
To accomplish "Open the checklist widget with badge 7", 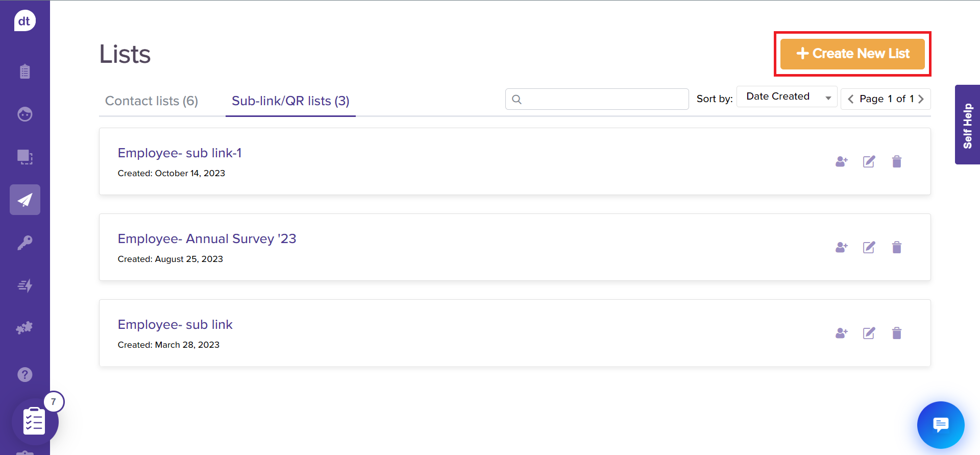I will tap(35, 421).
